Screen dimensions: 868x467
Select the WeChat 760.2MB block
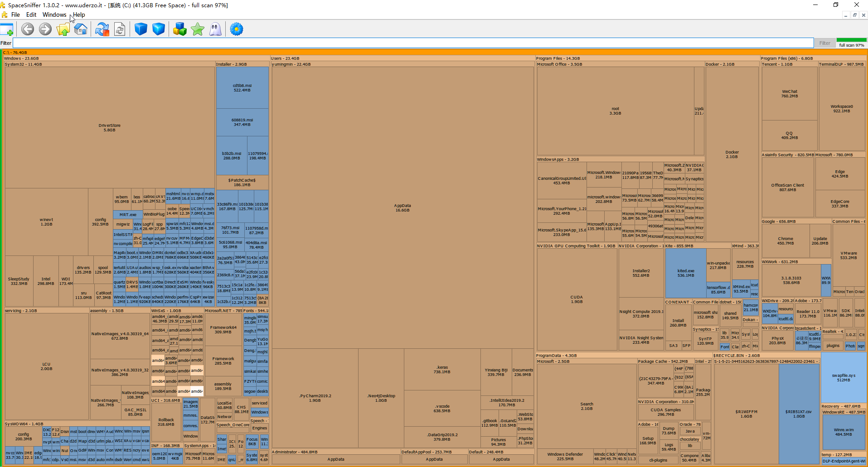pos(790,94)
